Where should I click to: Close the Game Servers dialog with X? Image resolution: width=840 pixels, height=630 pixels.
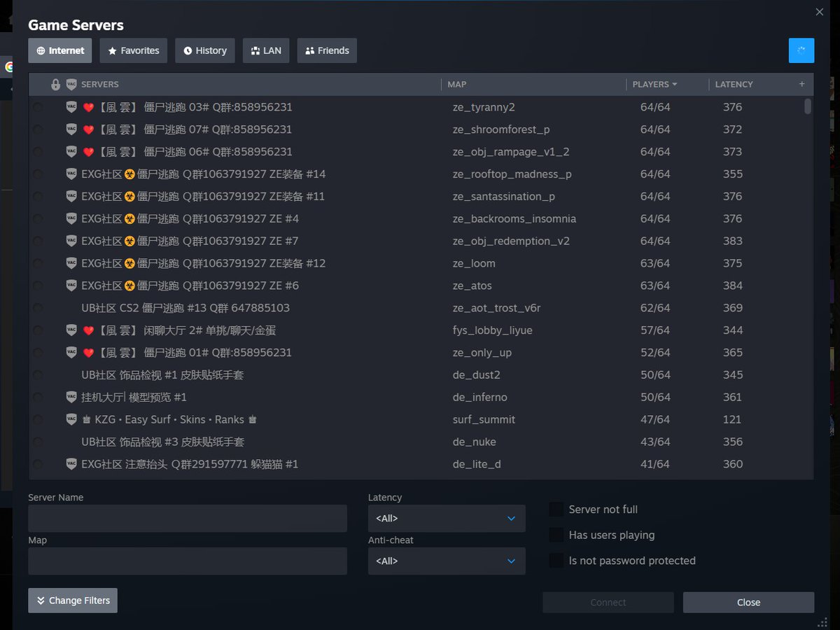pyautogui.click(x=820, y=12)
